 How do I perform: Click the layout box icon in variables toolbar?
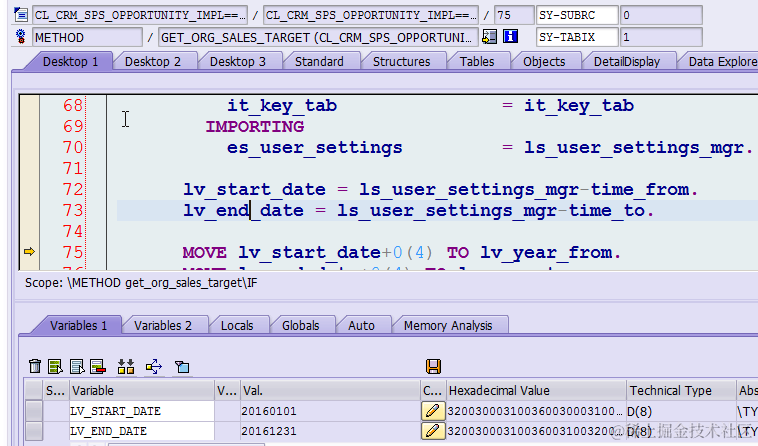(x=182, y=367)
